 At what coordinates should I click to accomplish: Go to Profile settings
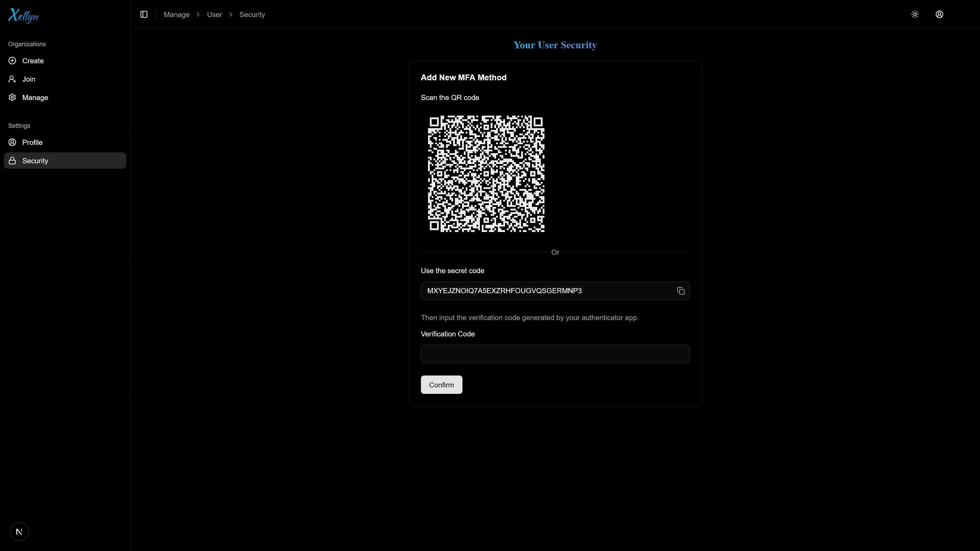[x=65, y=142]
